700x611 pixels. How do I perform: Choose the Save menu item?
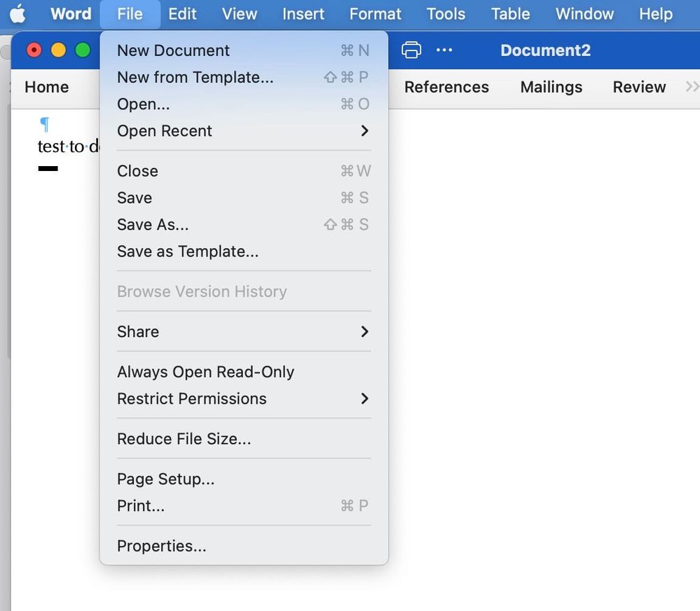coord(244,198)
